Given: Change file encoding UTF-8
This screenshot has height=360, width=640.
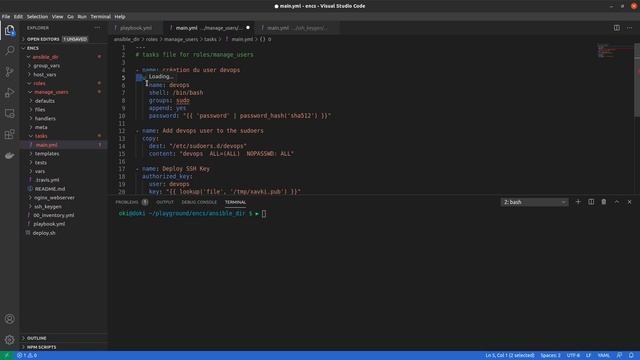Looking at the screenshot, I should tap(573, 356).
